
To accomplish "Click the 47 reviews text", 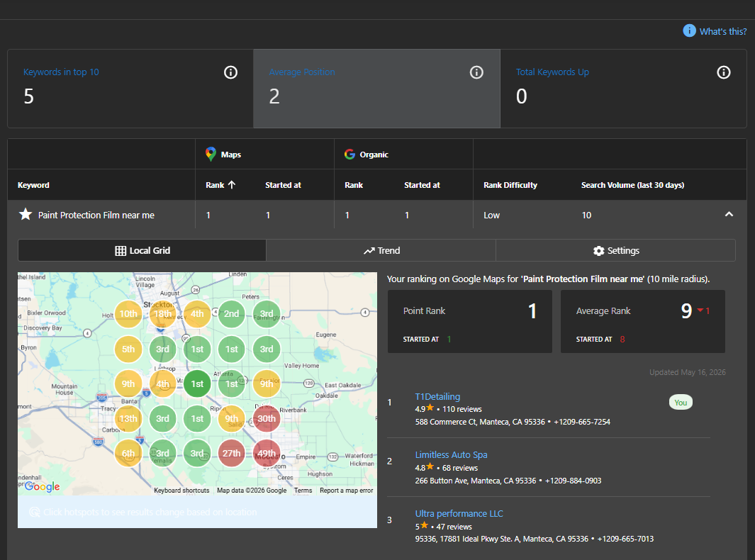I will tap(454, 527).
